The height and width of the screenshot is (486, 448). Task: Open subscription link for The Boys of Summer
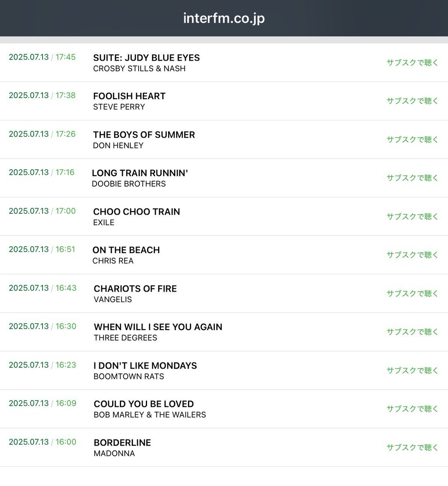[412, 139]
